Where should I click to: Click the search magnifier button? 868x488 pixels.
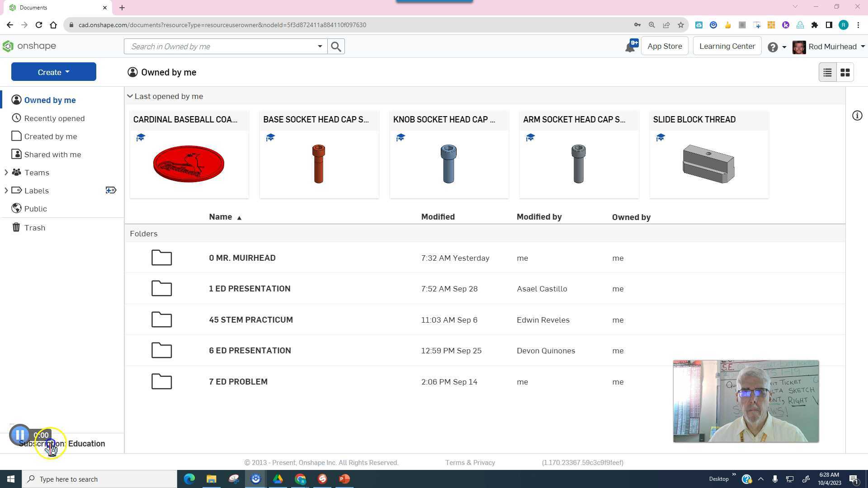pos(336,47)
